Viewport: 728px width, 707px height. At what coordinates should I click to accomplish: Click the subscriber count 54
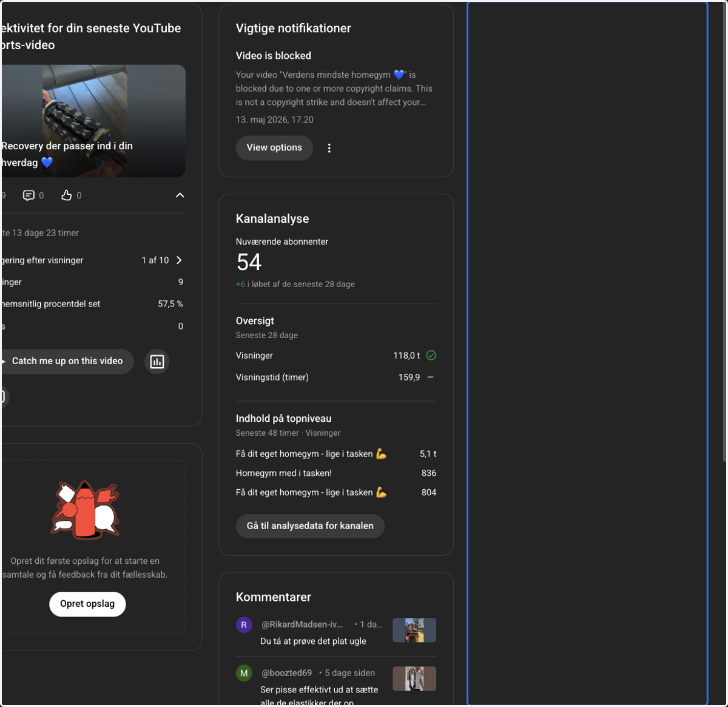pyautogui.click(x=249, y=262)
